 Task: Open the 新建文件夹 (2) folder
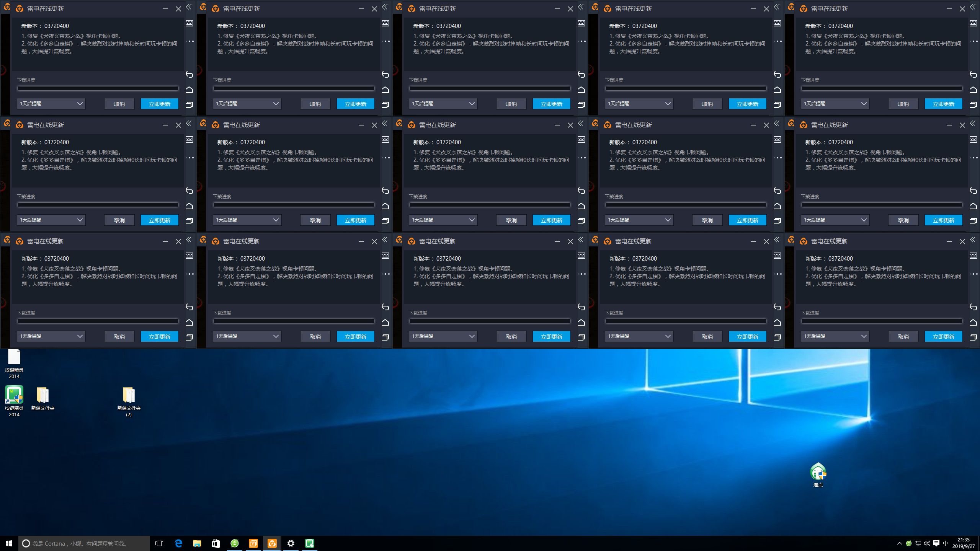tap(129, 395)
